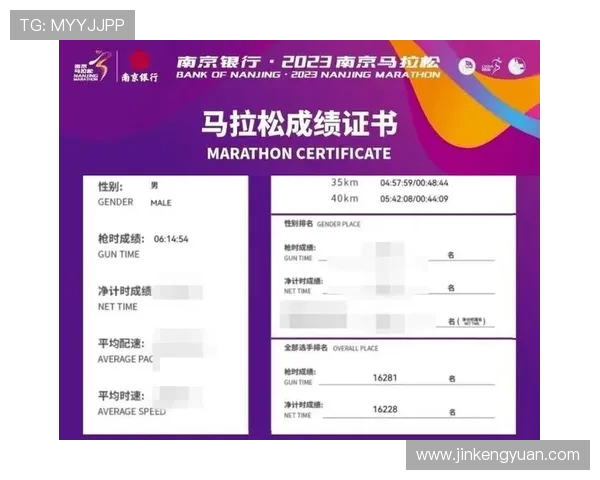Select the overall gun time rank '16281'

(385, 378)
